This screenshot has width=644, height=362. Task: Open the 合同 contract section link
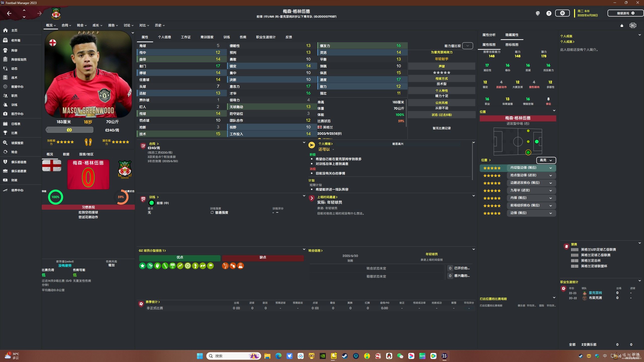[154, 144]
